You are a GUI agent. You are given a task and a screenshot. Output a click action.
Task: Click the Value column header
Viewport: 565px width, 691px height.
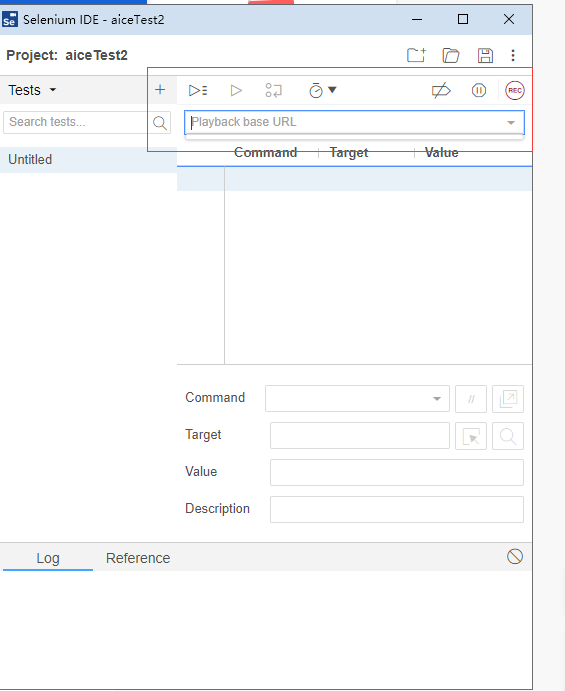tap(442, 152)
